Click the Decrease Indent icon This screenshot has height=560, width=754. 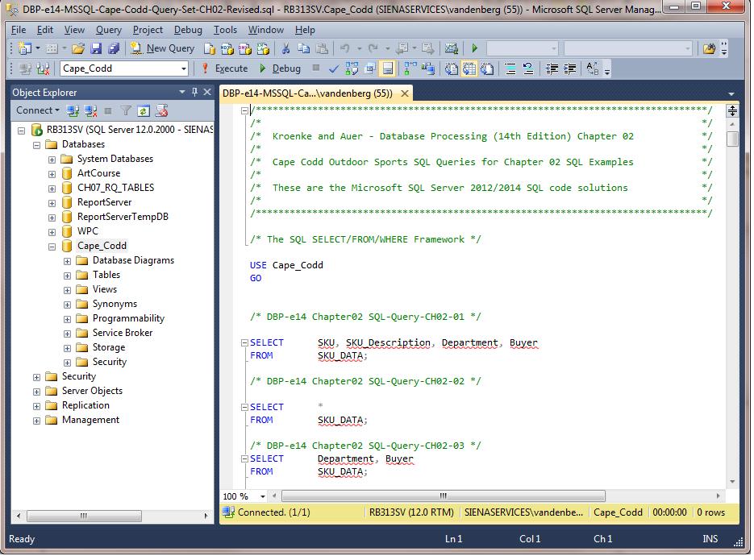(552, 69)
